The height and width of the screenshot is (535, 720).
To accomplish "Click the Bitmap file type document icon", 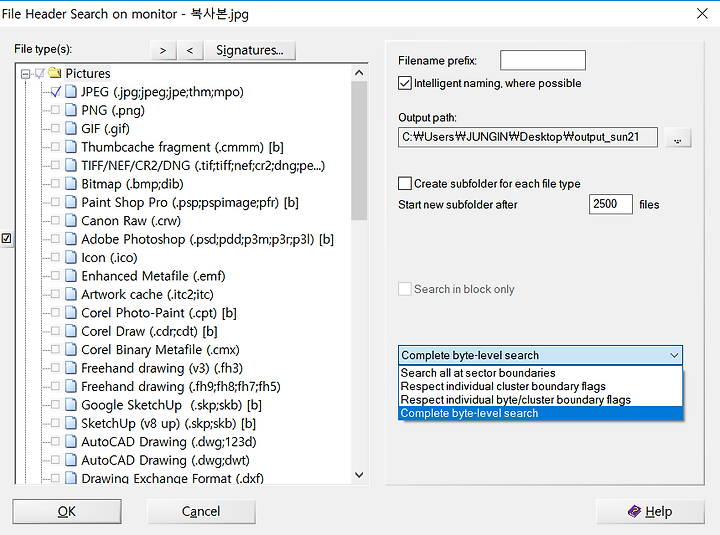I will click(71, 184).
